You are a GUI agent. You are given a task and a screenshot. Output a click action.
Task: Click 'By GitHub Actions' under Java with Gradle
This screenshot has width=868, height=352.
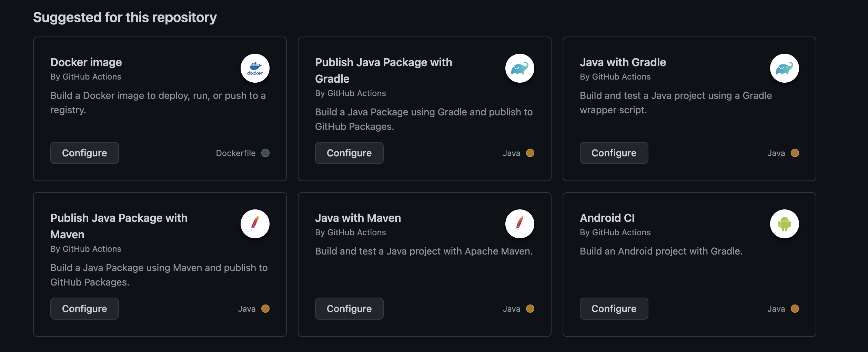(x=615, y=77)
